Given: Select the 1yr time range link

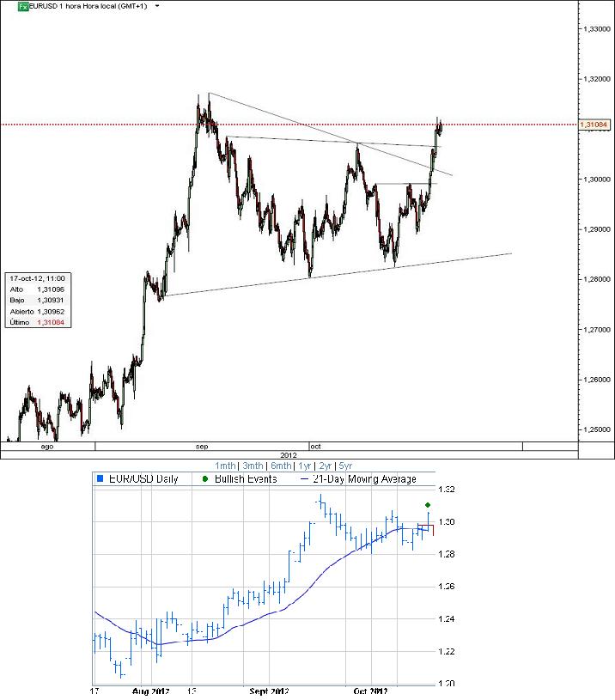Looking at the screenshot, I should click(x=304, y=466).
